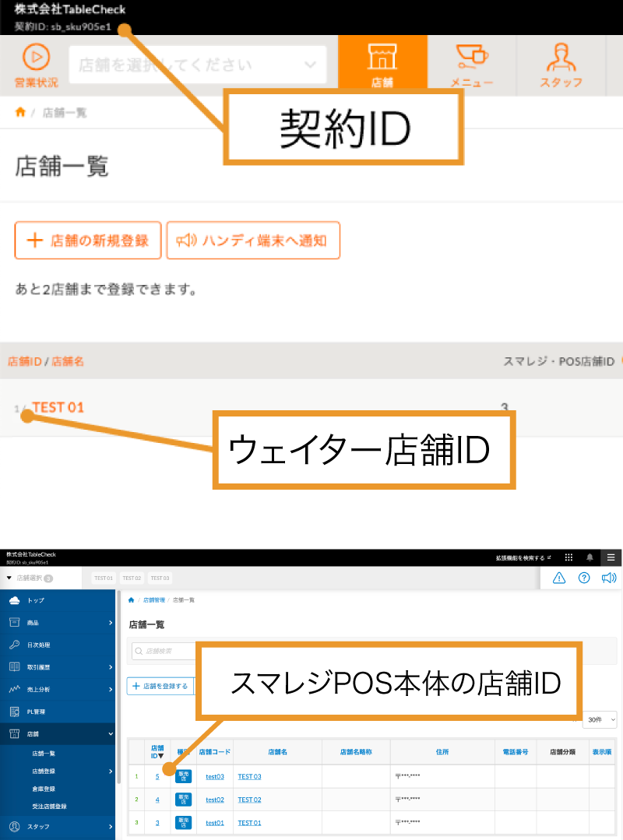Click the 営業状況 play icon
Image resolution: width=623 pixels, height=840 pixels.
(x=37, y=56)
